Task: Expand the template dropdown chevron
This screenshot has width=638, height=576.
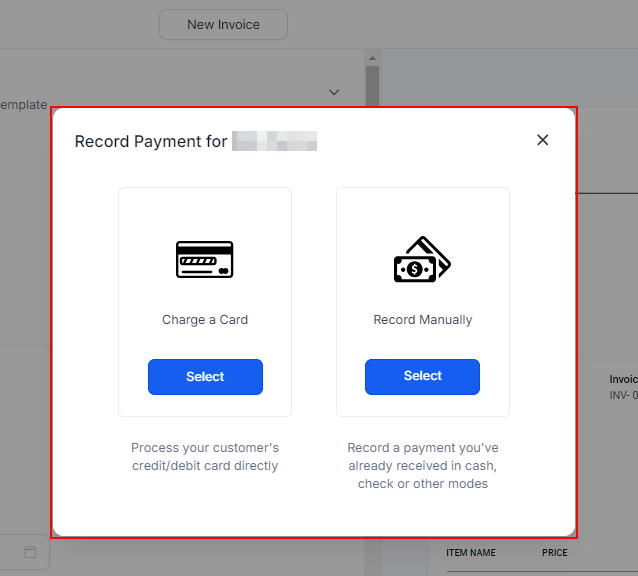Action: click(334, 92)
